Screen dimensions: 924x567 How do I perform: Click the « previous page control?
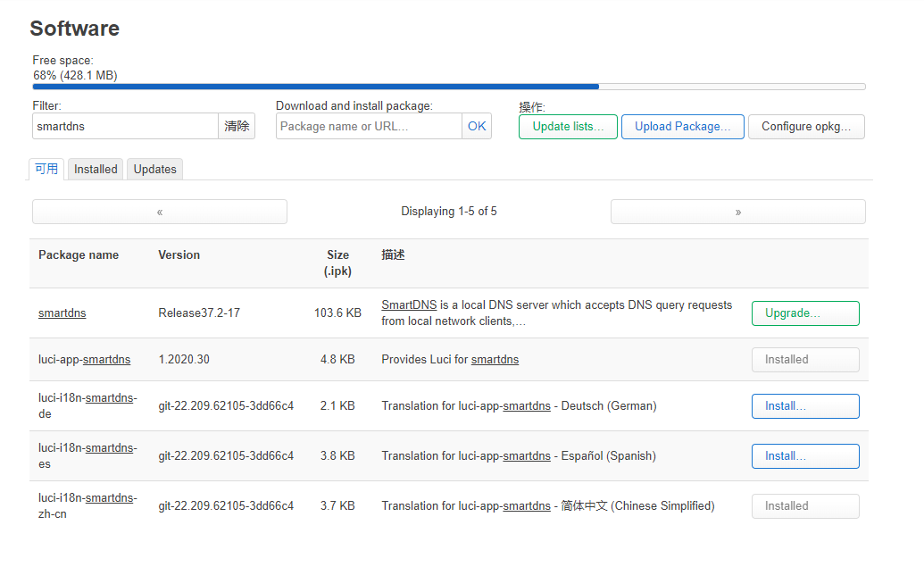pyautogui.click(x=159, y=212)
